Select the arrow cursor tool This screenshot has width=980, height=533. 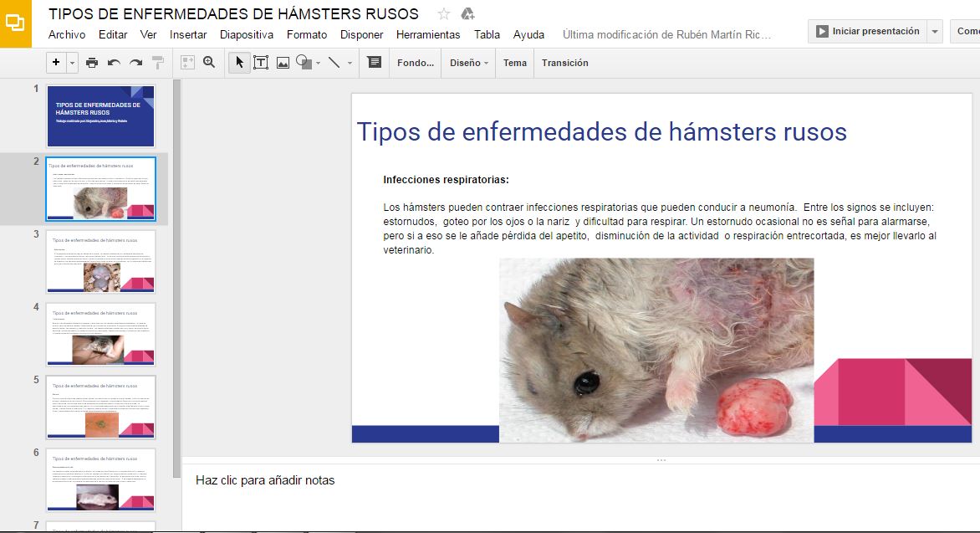click(239, 63)
